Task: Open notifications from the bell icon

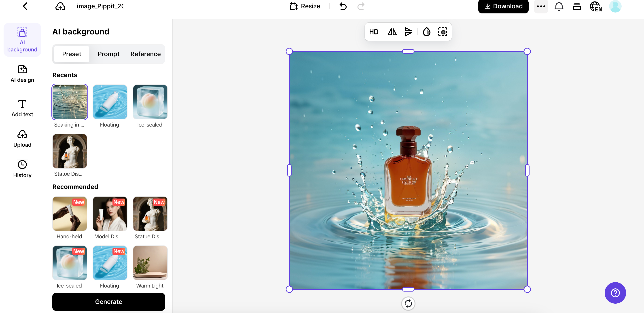Action: 559,6
